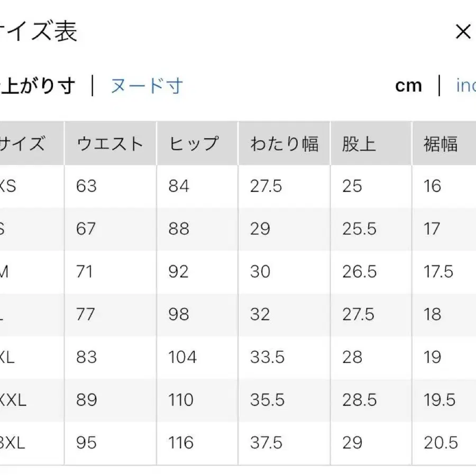Select the S size row
The image size is (476, 476).
(11, 229)
